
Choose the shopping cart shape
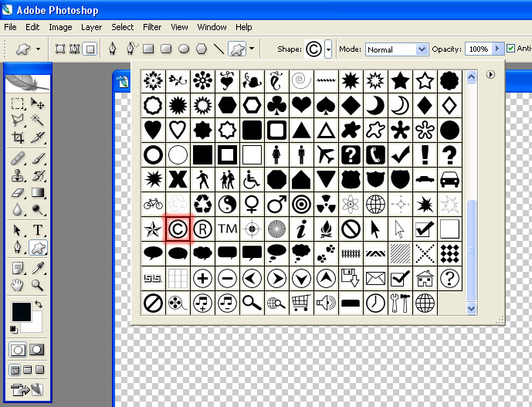(301, 303)
